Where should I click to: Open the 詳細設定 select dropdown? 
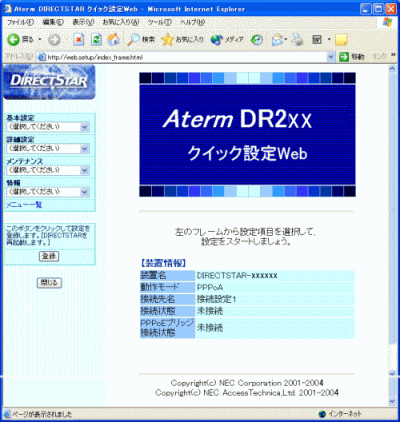[48, 149]
